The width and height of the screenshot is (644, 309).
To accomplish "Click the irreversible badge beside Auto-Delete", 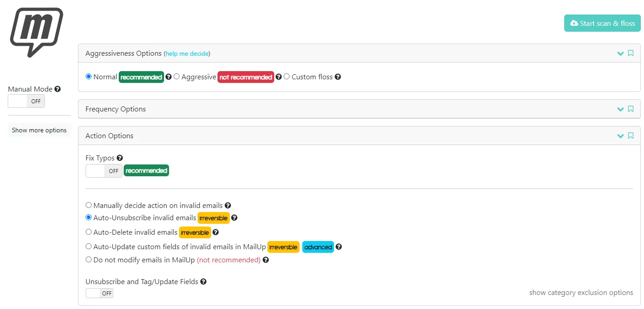I will click(x=195, y=232).
